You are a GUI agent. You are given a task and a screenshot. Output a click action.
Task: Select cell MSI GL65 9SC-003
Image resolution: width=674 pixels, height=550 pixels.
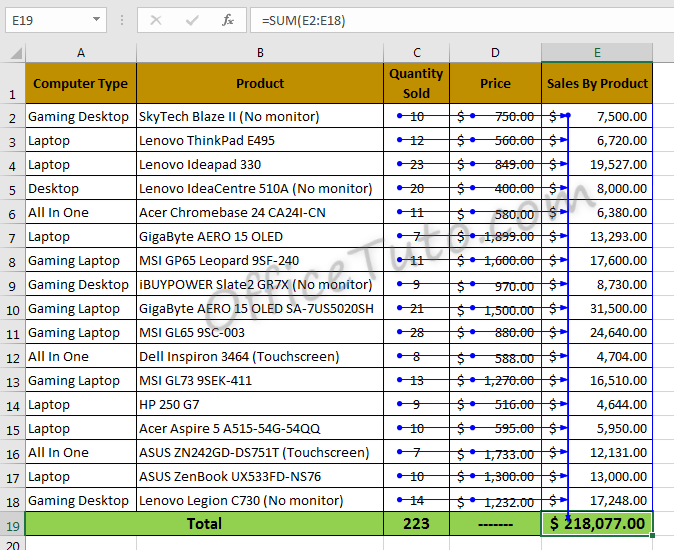click(x=260, y=332)
